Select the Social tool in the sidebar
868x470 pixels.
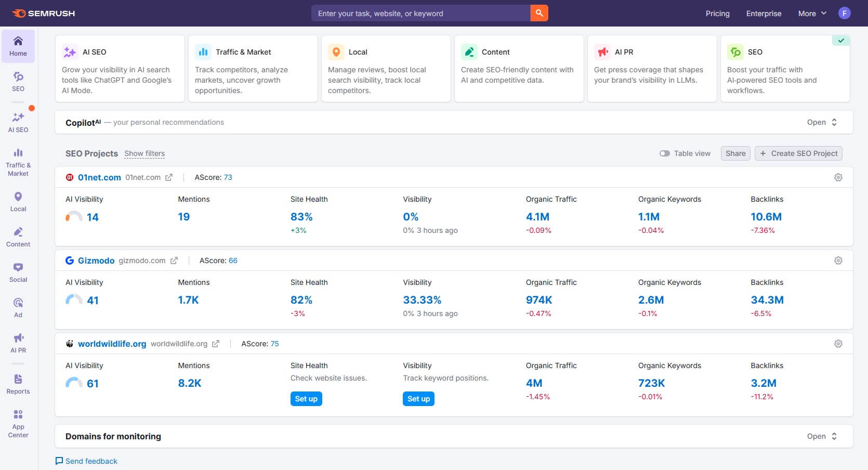click(18, 271)
